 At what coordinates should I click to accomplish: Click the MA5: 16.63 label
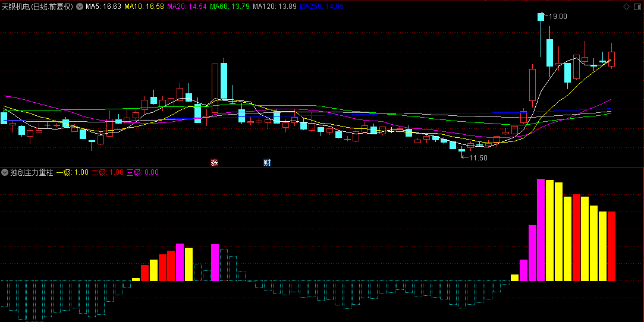tap(103, 7)
